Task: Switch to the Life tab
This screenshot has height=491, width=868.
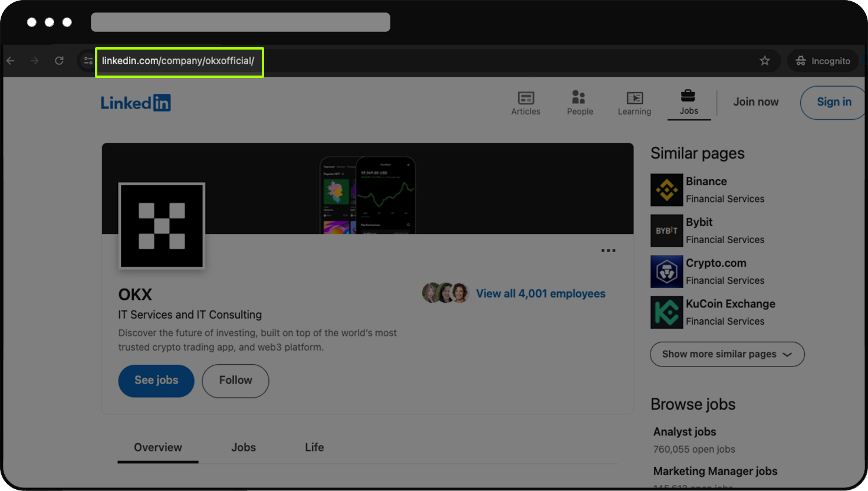Action: click(314, 447)
